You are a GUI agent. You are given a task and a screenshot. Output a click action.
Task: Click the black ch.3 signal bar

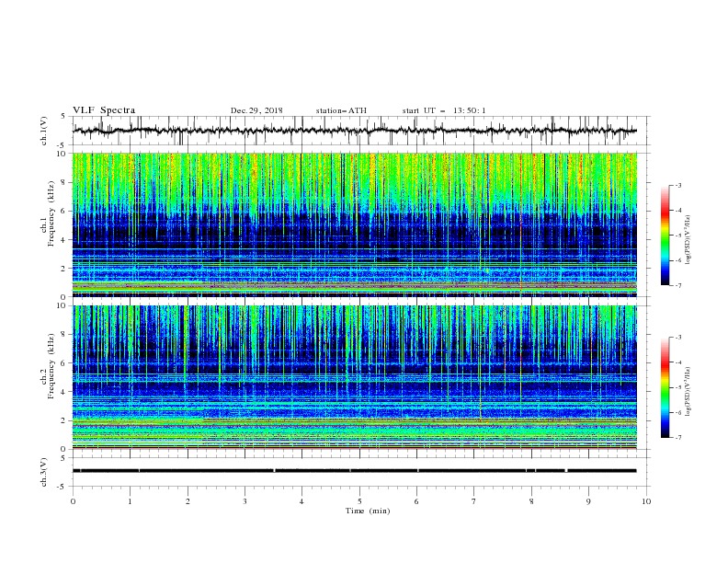354,471
